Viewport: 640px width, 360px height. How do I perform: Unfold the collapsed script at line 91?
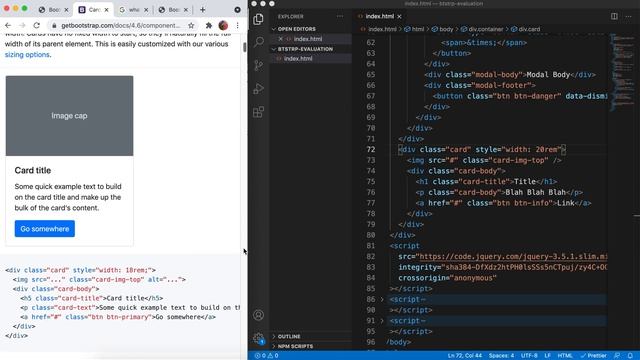point(382,321)
